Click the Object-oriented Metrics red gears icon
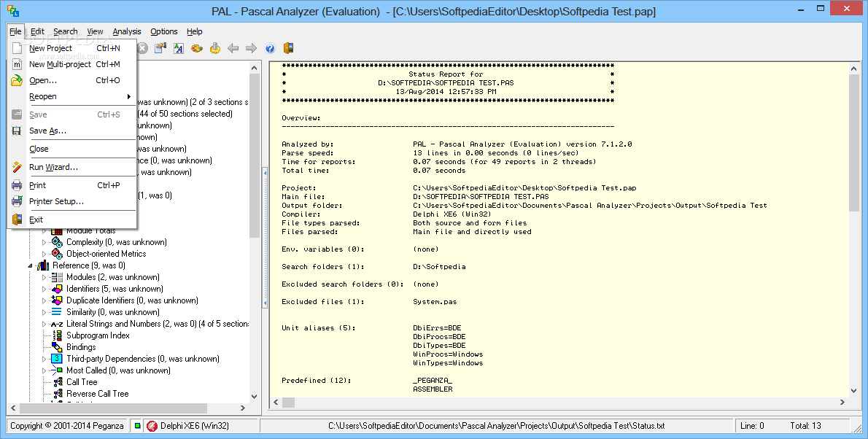The height and width of the screenshot is (439, 868). (57, 254)
